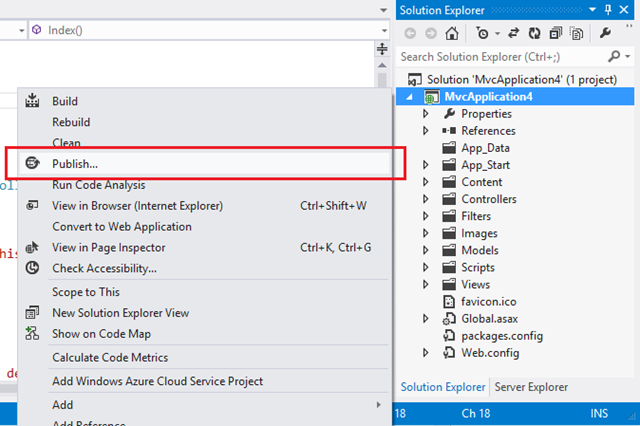Viewport: 640px width, 426px height.
Task: Click the New Solution Explorer View icon
Action: coord(32,313)
